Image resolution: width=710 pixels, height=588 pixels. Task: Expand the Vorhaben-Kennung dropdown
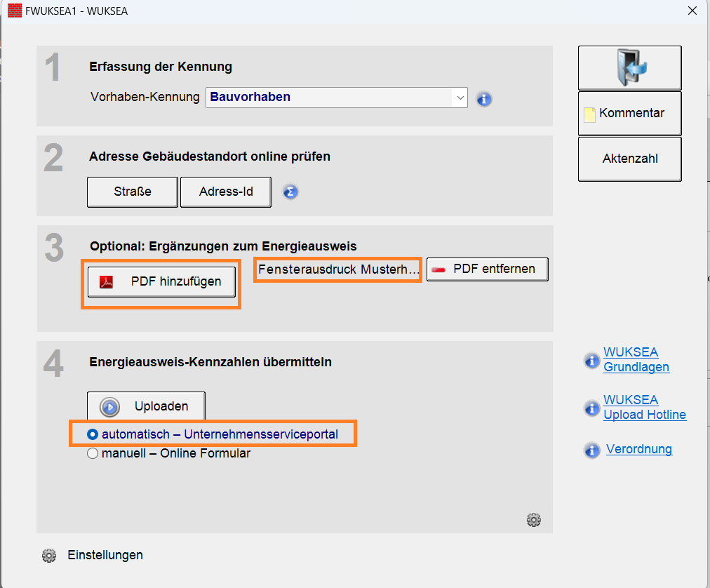pos(460,98)
